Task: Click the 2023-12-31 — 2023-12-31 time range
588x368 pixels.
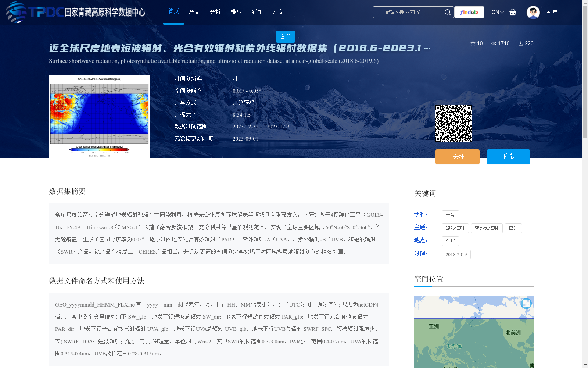Action: (x=262, y=127)
